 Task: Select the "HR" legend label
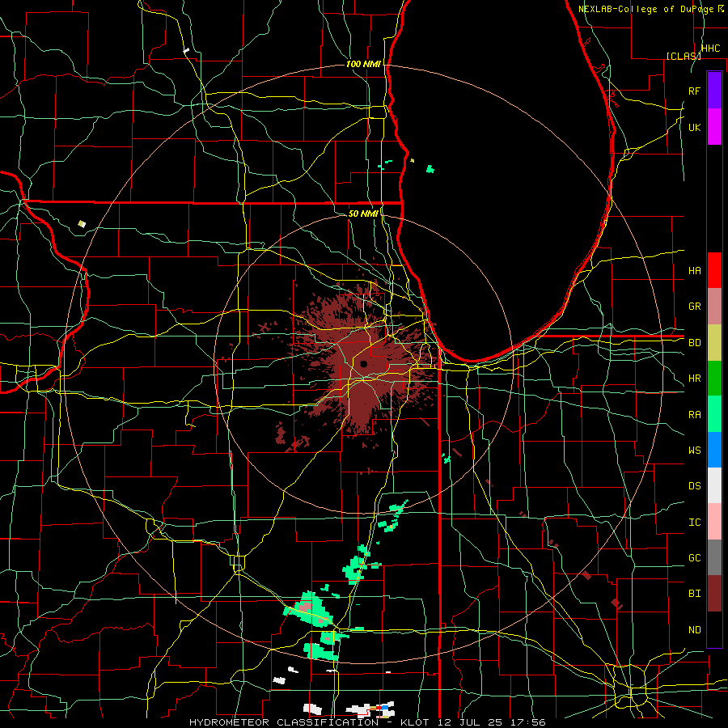click(695, 379)
